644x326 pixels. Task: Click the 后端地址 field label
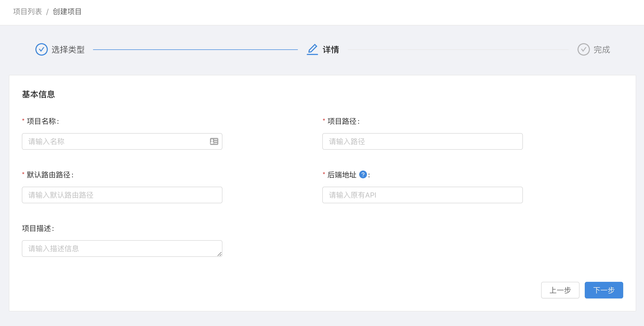(x=341, y=175)
